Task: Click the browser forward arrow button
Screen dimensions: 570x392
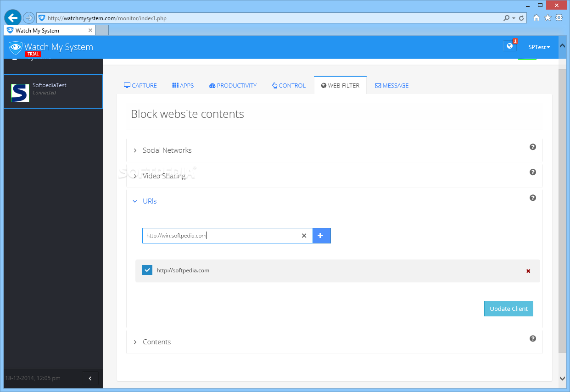Action: [29, 18]
